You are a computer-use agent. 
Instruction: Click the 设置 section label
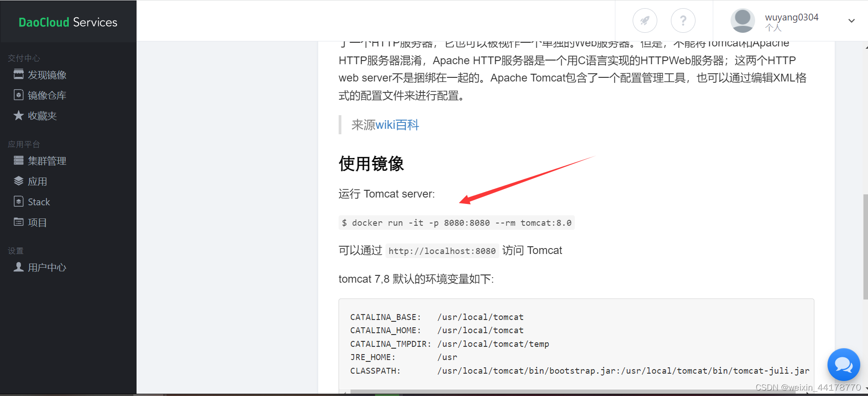[x=15, y=250]
